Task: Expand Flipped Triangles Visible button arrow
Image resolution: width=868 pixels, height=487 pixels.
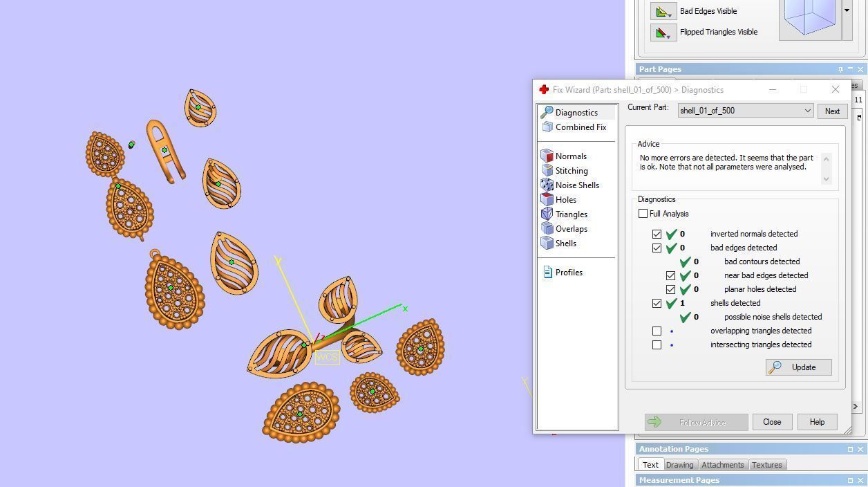Action: pos(670,37)
